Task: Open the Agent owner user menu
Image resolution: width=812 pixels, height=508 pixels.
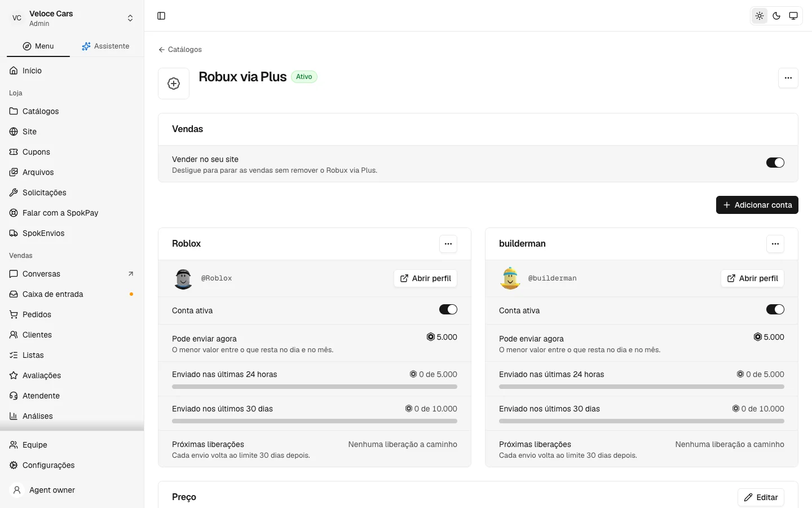Action: (72, 490)
